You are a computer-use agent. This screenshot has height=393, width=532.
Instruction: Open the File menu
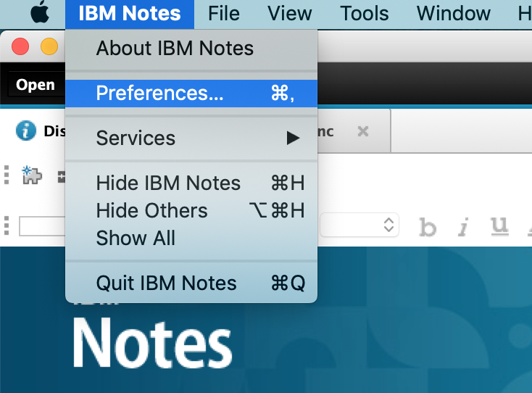(x=224, y=14)
